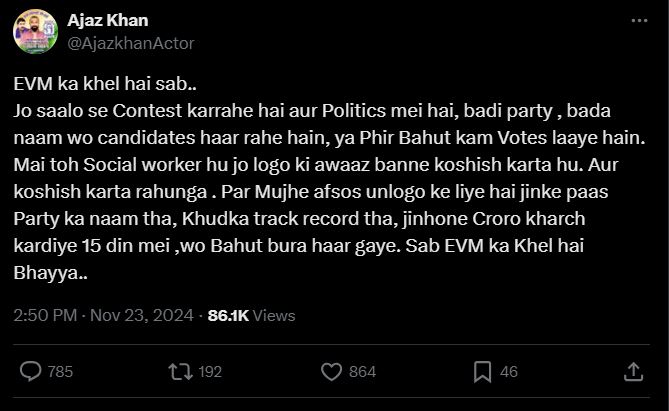
Task: Click the Views label
Action: pos(274,315)
